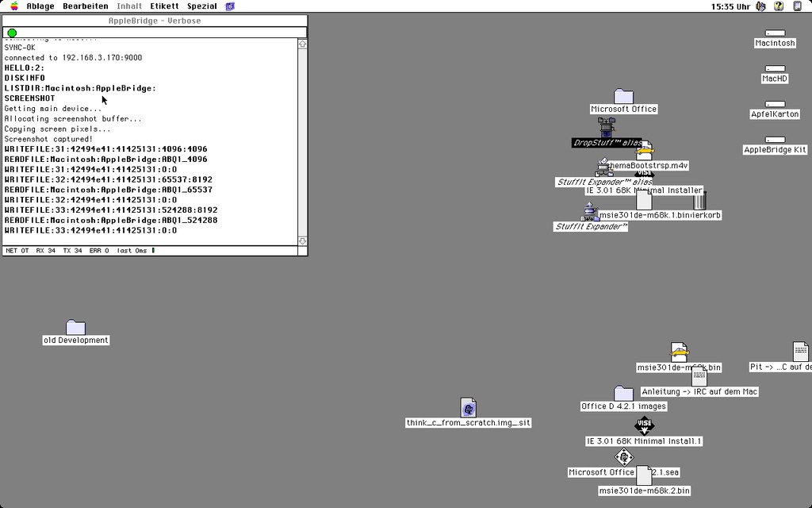Viewport: 812px width, 508px height.
Task: Open the Ablage menu
Action: [x=40, y=6]
